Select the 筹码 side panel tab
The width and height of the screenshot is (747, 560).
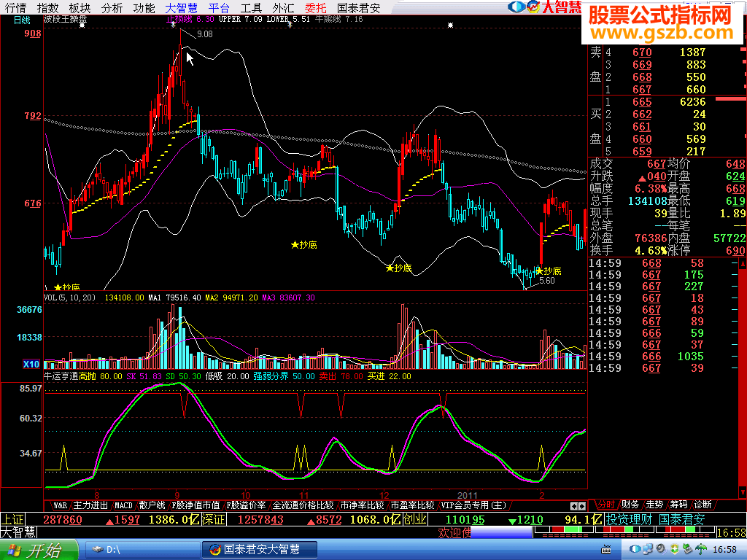pos(678,505)
